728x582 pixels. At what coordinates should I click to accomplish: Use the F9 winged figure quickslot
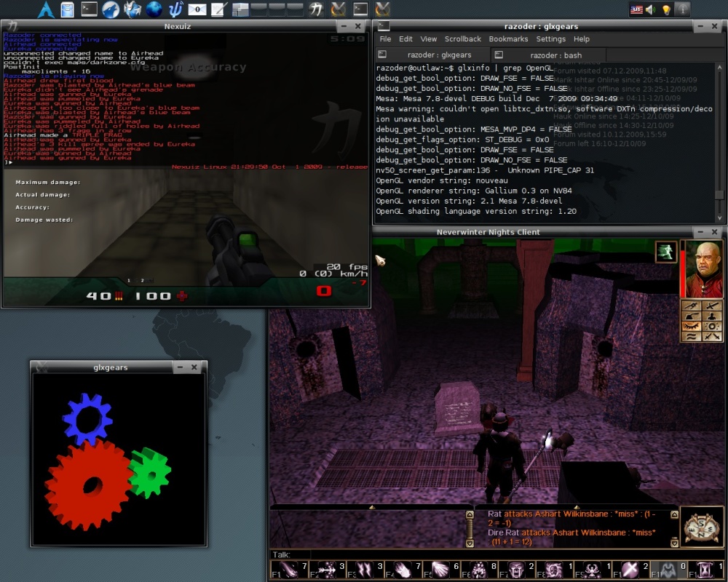[x=593, y=570]
